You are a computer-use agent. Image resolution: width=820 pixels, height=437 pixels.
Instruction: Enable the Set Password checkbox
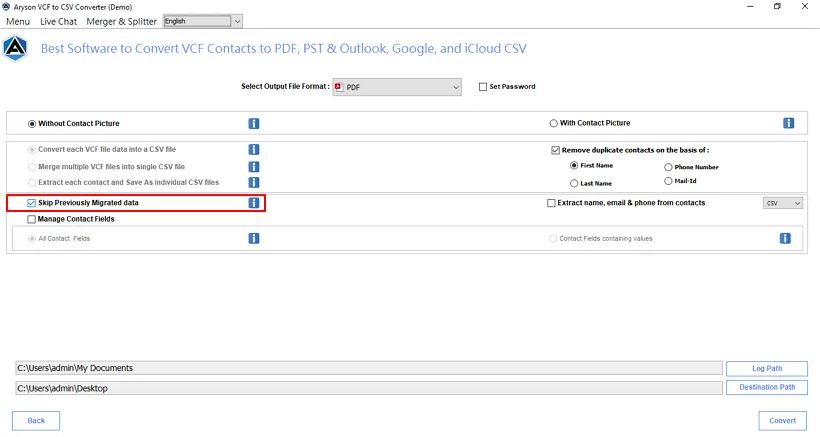483,87
